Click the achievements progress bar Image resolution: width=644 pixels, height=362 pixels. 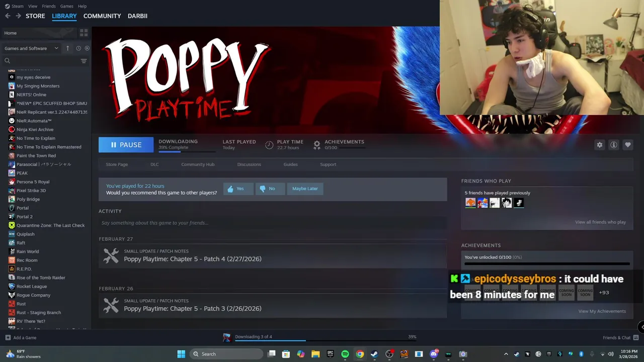click(547, 263)
